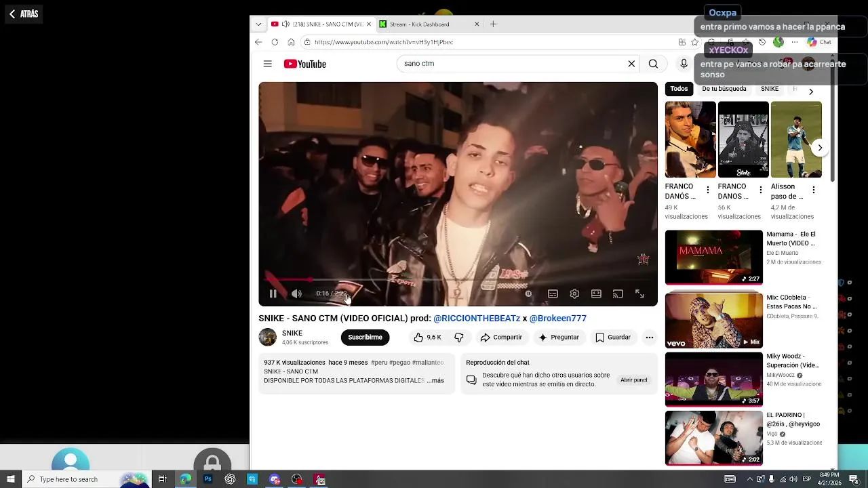This screenshot has height=488, width=868.
Task: Open the Windows notification center
Action: [x=854, y=479]
